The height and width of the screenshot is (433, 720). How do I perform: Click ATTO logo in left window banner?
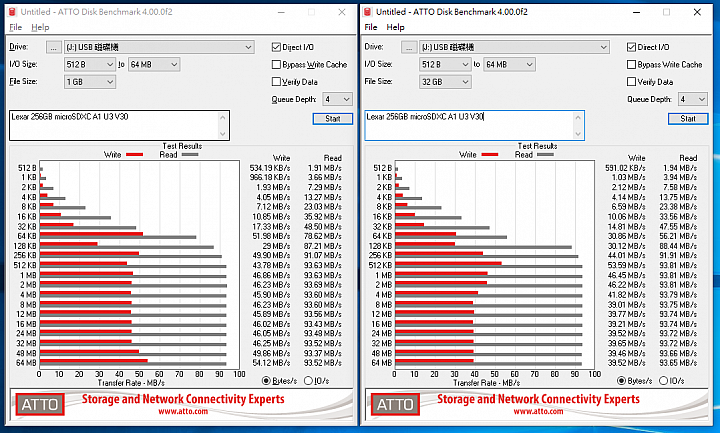click(x=40, y=404)
